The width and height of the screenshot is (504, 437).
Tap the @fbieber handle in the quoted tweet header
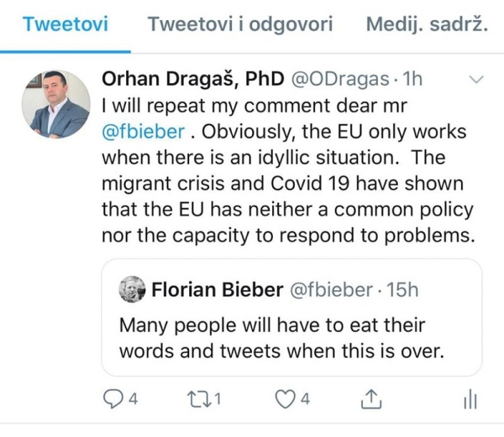(332, 290)
